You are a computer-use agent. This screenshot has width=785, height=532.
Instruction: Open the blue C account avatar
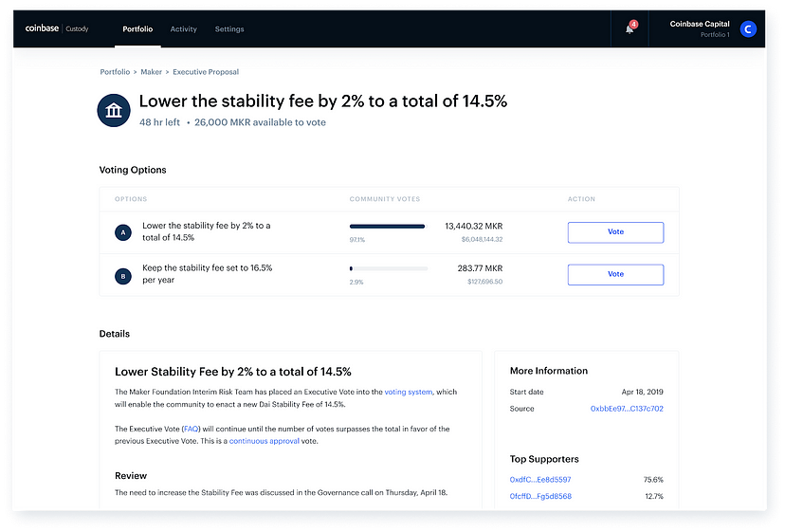click(748, 29)
